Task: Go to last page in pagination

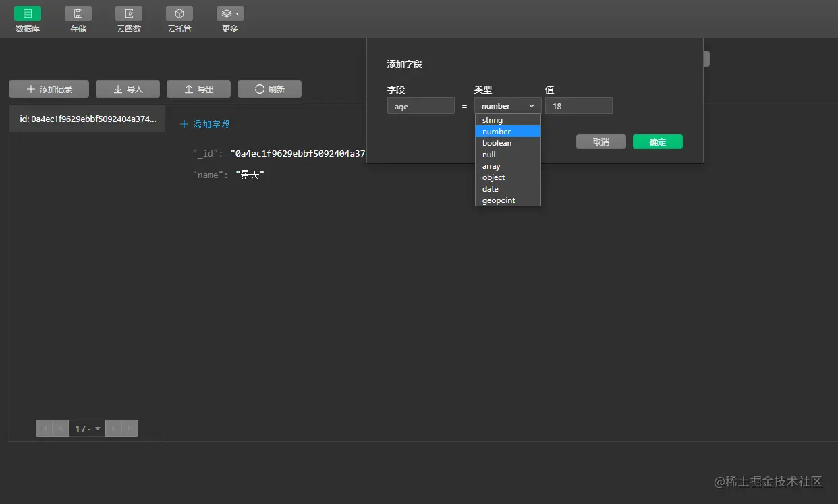Action: click(x=130, y=428)
